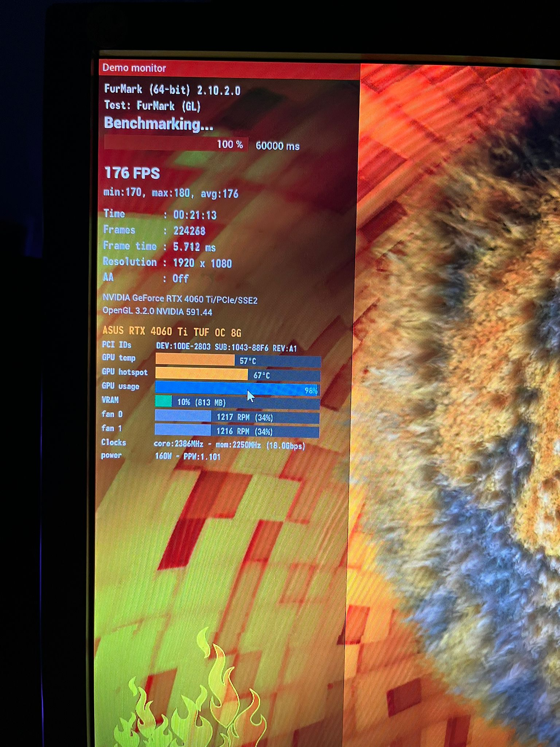560x747 pixels.
Task: Click the Resolution value 1920 x 1080
Action: (x=202, y=263)
